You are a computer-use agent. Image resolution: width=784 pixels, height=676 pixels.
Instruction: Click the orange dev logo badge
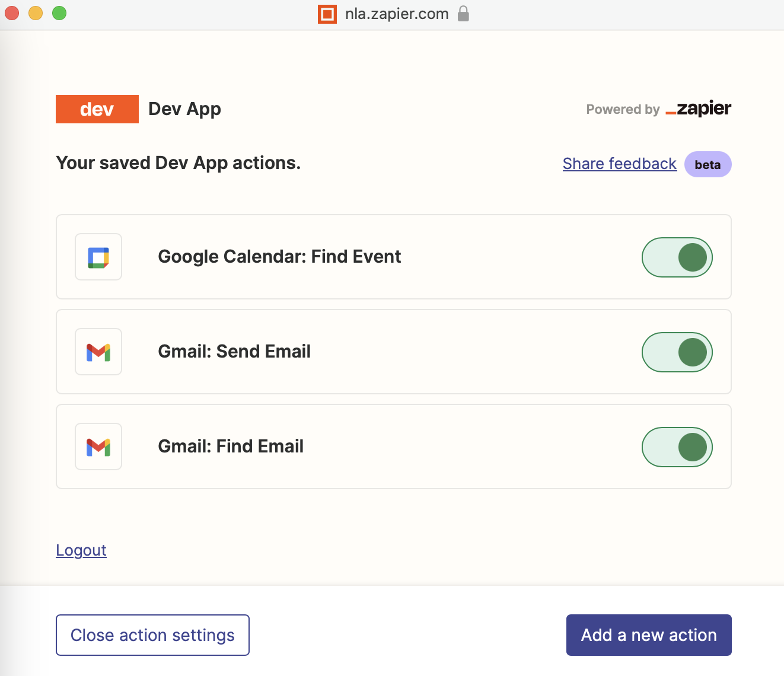point(97,109)
